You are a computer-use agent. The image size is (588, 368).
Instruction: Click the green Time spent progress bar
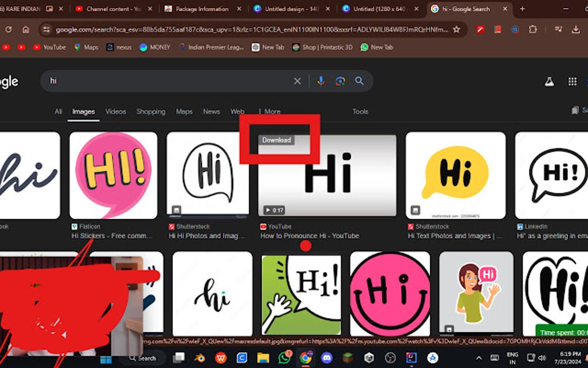562,332
